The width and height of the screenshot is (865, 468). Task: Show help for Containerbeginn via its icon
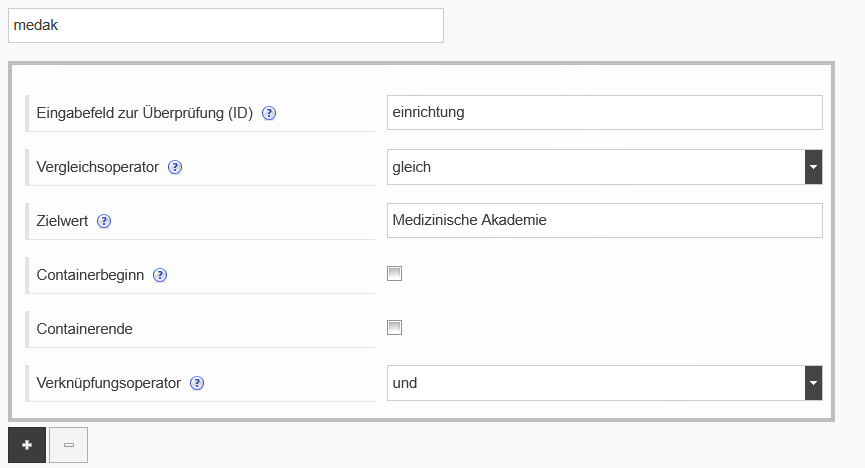pyautogui.click(x=160, y=275)
